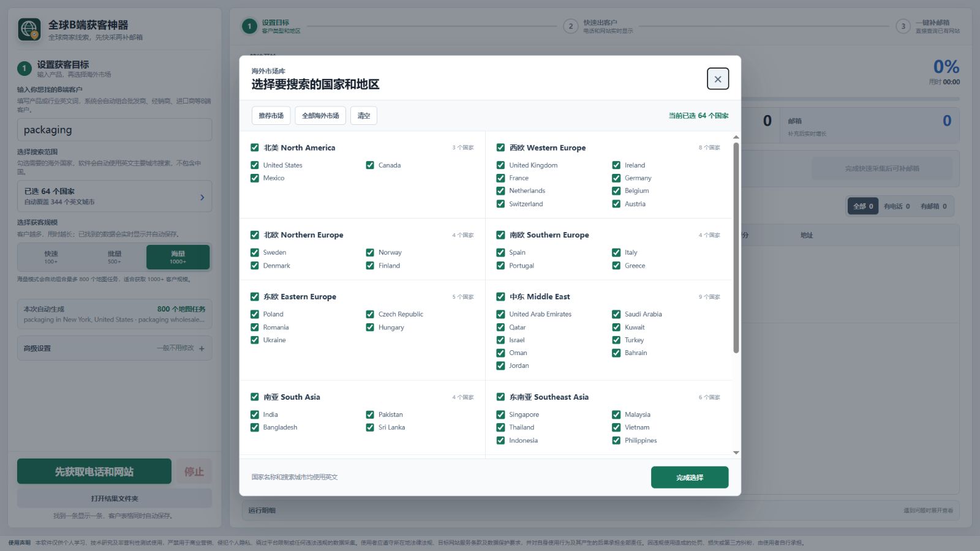Open the 已选 64 个国家 selector chevron

click(202, 197)
